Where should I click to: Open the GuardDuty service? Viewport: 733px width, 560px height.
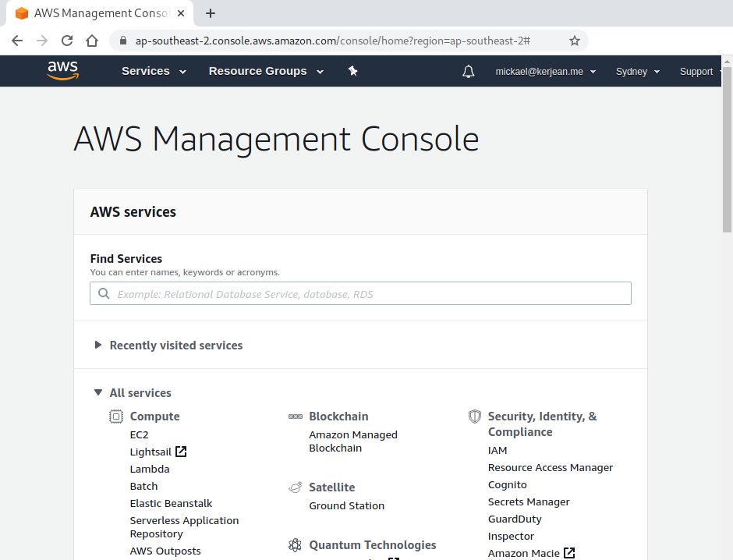(x=515, y=519)
